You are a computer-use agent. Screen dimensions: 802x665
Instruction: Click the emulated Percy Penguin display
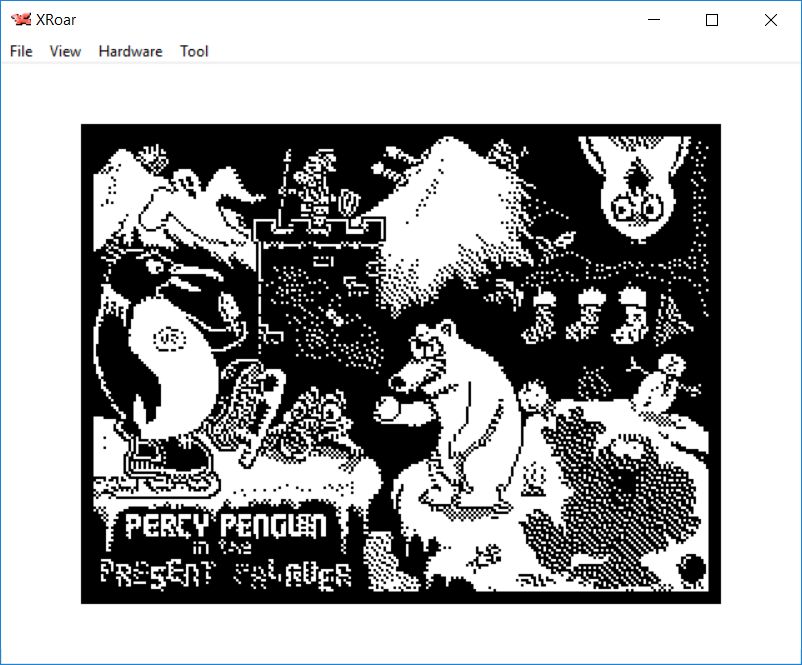[x=401, y=364]
